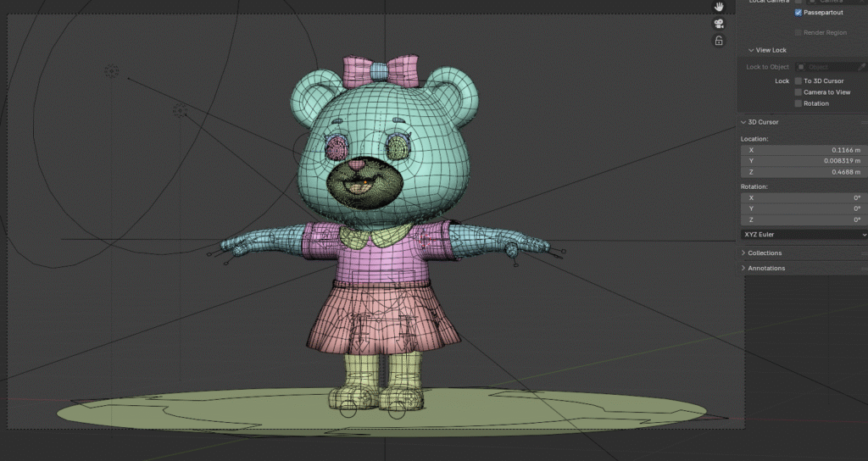Click the 3D Cursor Location Z field
This screenshot has height=461, width=868.
click(804, 172)
